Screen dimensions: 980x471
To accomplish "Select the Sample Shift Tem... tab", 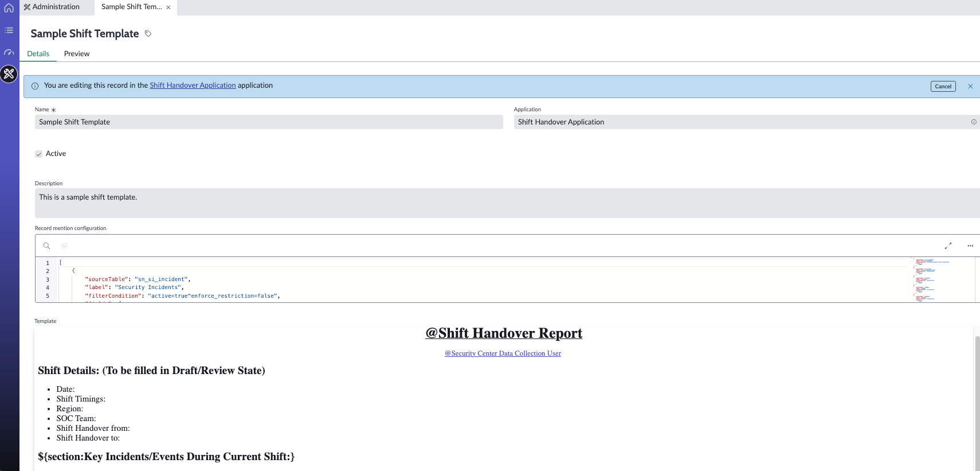I will click(132, 7).
